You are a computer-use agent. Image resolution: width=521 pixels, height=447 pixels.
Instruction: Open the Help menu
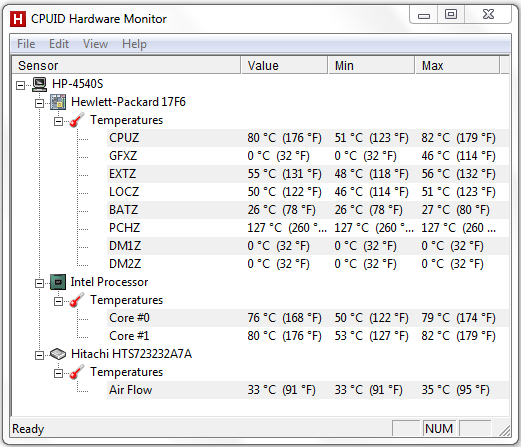pos(134,44)
